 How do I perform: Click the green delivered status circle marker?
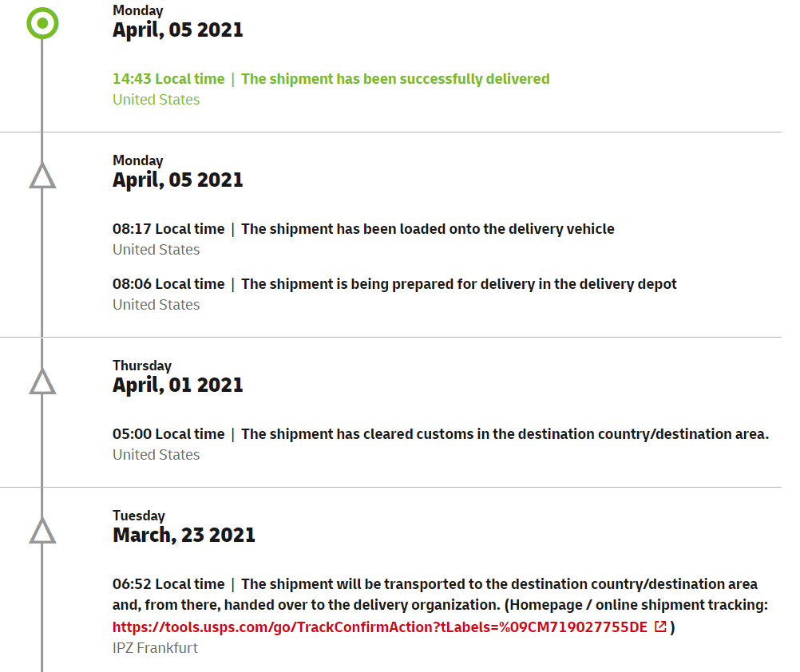click(42, 23)
